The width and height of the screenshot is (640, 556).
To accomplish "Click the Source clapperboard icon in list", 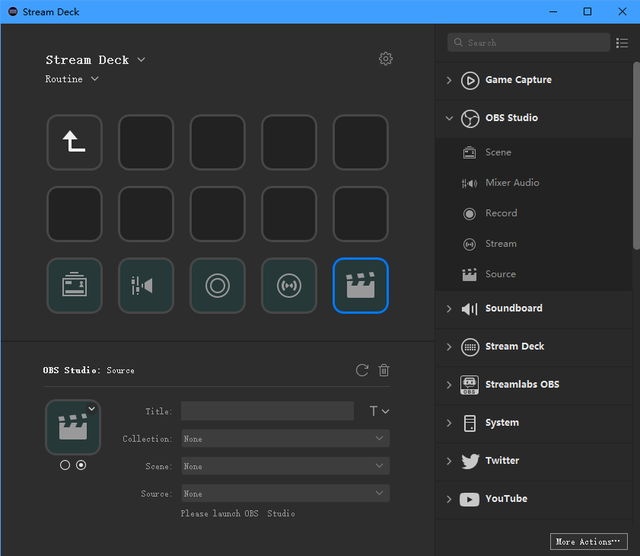I will (x=469, y=275).
